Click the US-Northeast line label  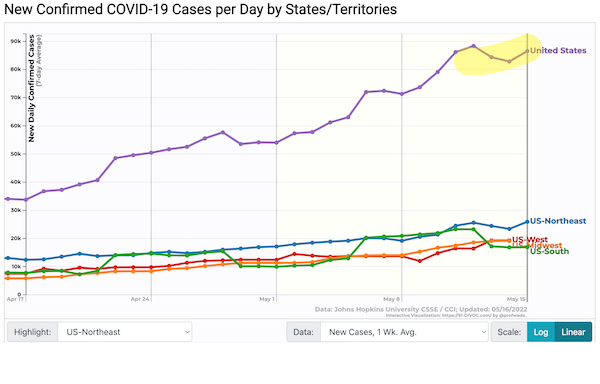click(x=558, y=221)
